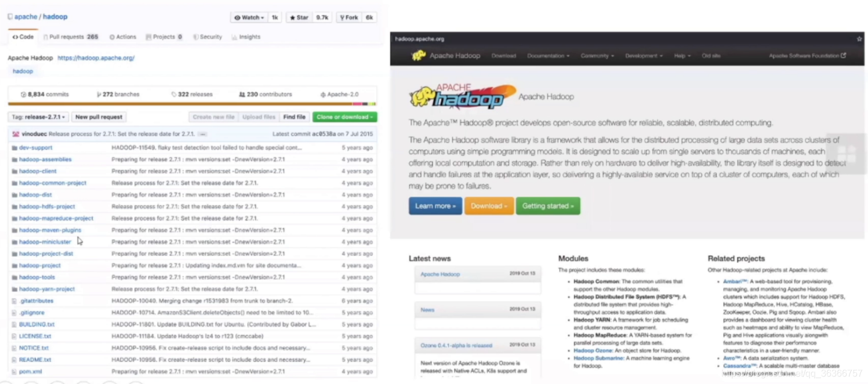Screen dimensions: 868x384
Task: Expand the Documentation menu
Action: click(548, 56)
